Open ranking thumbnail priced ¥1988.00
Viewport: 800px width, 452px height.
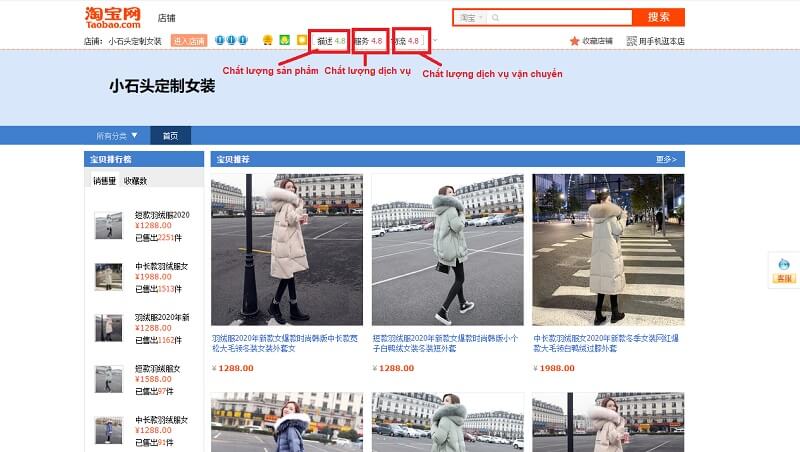109,277
